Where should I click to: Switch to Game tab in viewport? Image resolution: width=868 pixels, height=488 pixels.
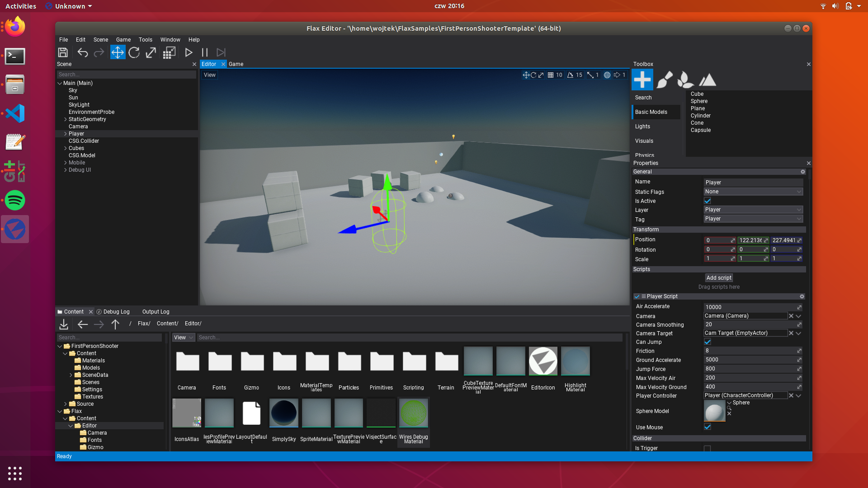tap(236, 64)
